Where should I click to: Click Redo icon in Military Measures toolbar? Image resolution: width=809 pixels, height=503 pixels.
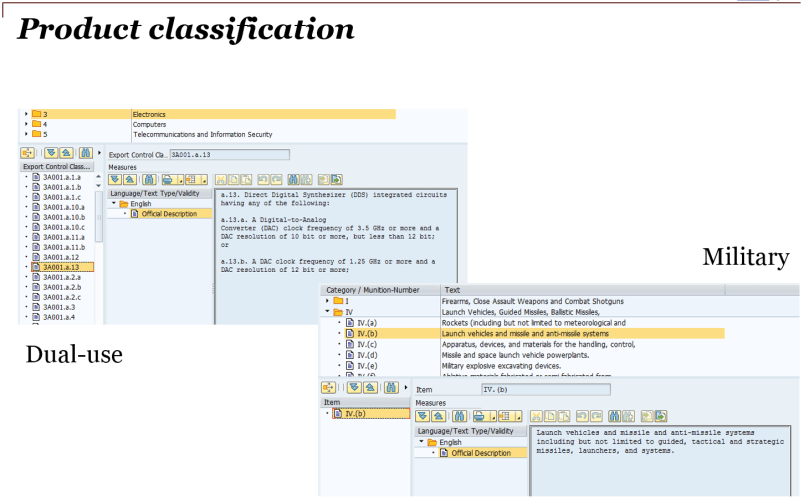596,416
